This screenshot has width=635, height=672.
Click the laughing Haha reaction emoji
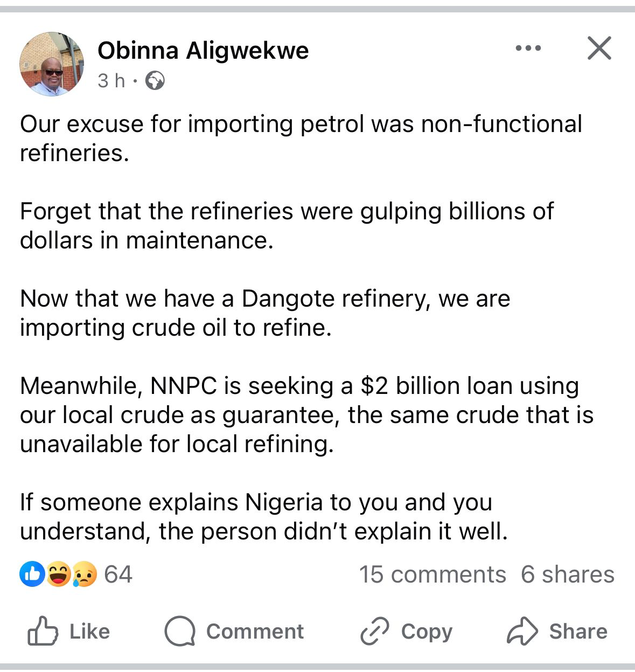point(58,574)
